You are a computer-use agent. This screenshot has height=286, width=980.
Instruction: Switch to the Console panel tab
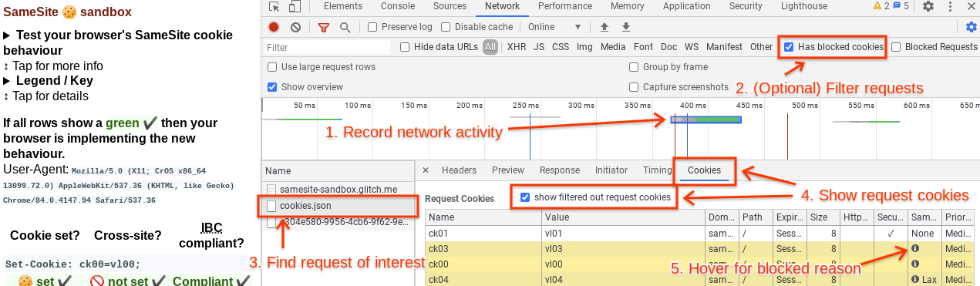398,6
